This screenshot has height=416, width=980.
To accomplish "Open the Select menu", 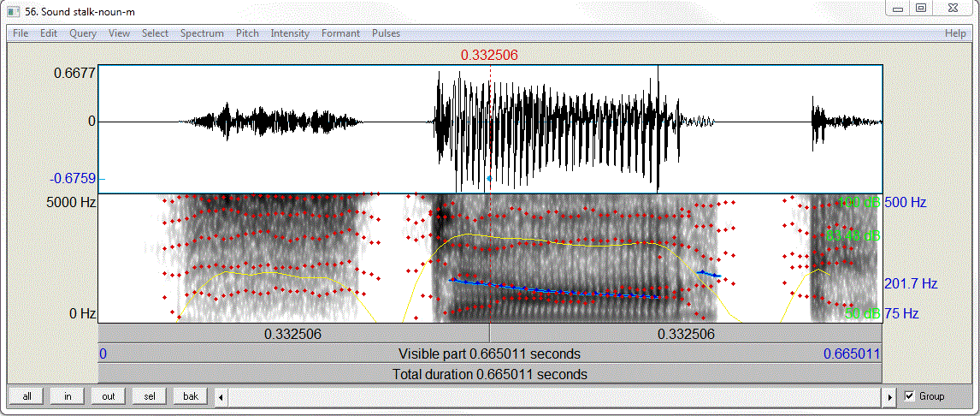I will (x=155, y=33).
